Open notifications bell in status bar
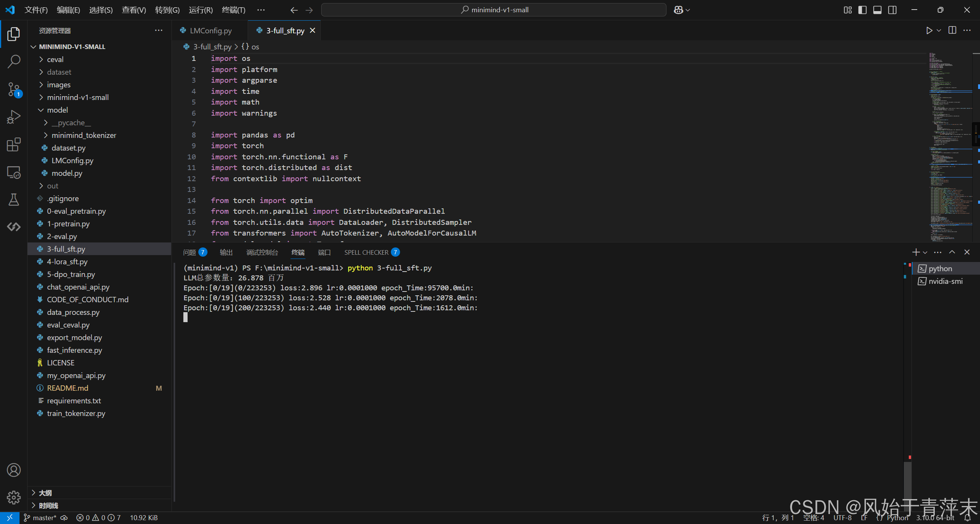This screenshot has height=524, width=980. [x=967, y=518]
